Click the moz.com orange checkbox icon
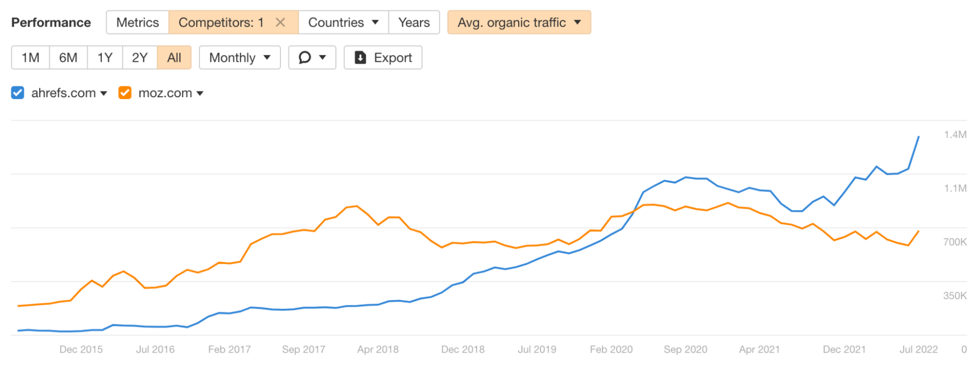Viewport: 980px width, 366px height. pyautogui.click(x=125, y=93)
